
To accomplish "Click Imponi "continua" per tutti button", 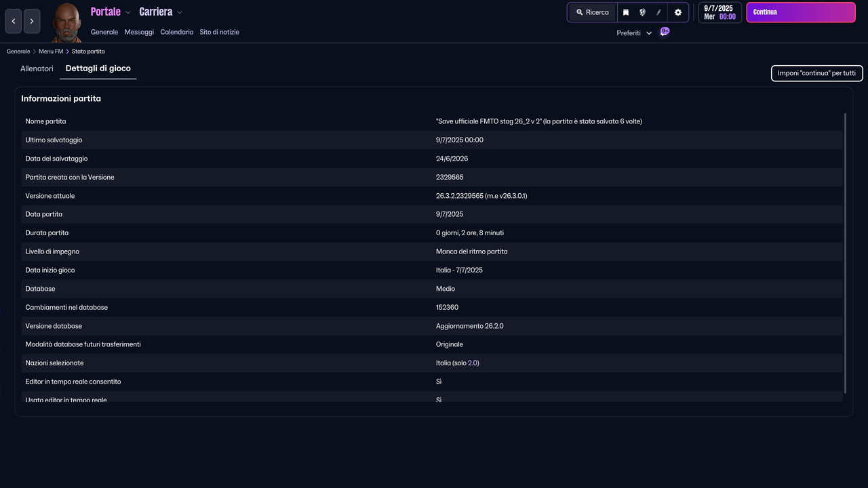I will 816,73.
